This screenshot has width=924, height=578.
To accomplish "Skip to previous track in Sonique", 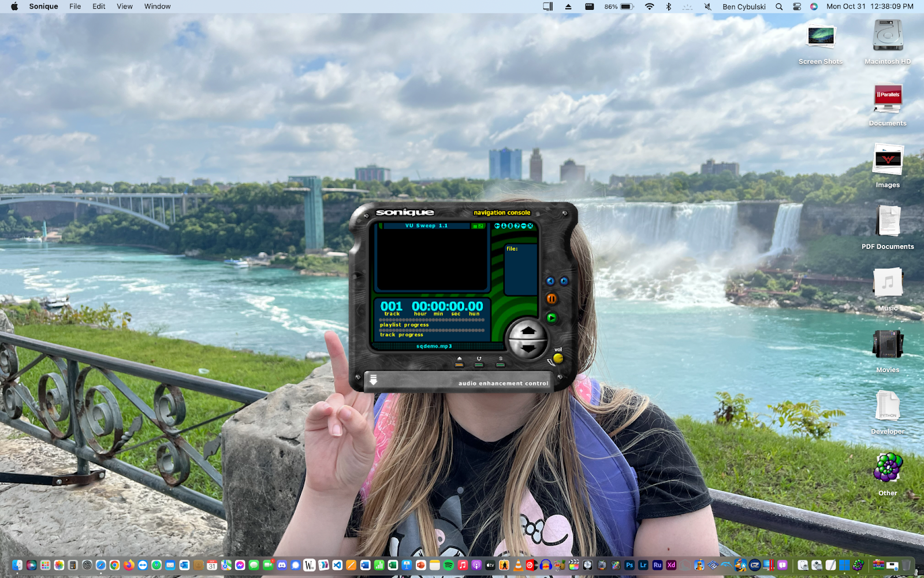I will click(550, 281).
